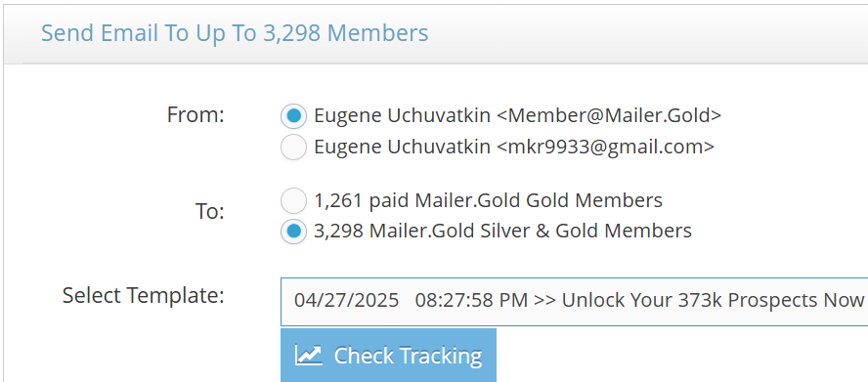Open the Select Template dropdown
This screenshot has height=382, width=868.
pos(574,302)
